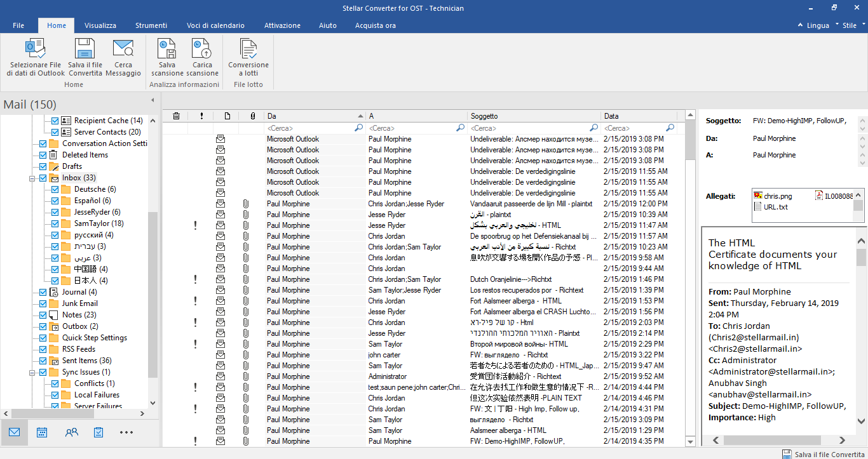Screen dimensions: 868x459
Task: Switch to Visualizza tab
Action: (100, 25)
